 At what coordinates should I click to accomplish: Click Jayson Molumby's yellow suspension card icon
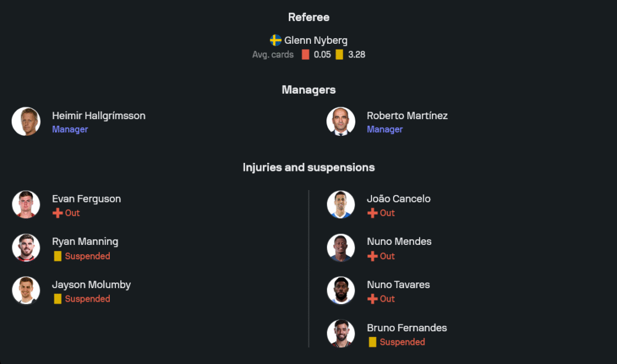pyautogui.click(x=57, y=299)
